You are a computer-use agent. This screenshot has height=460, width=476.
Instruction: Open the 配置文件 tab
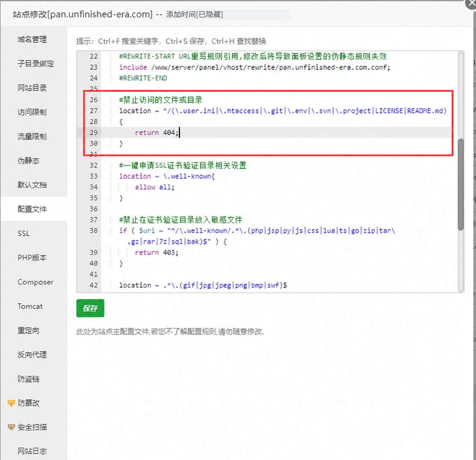click(x=32, y=209)
